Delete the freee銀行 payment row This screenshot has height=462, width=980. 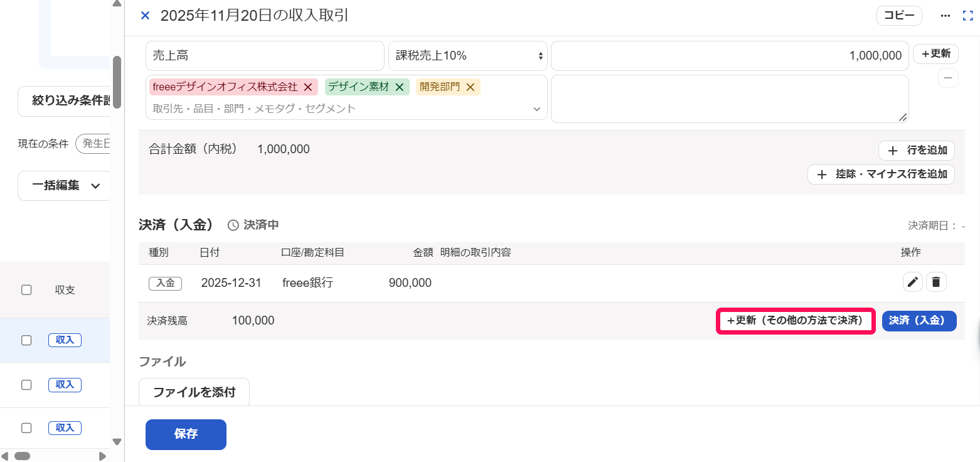(x=936, y=282)
